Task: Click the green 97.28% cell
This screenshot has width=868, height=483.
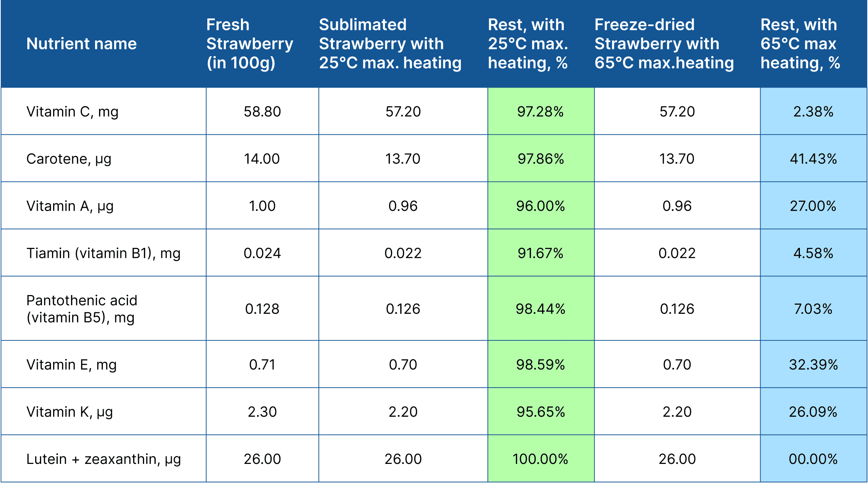Action: point(541,112)
